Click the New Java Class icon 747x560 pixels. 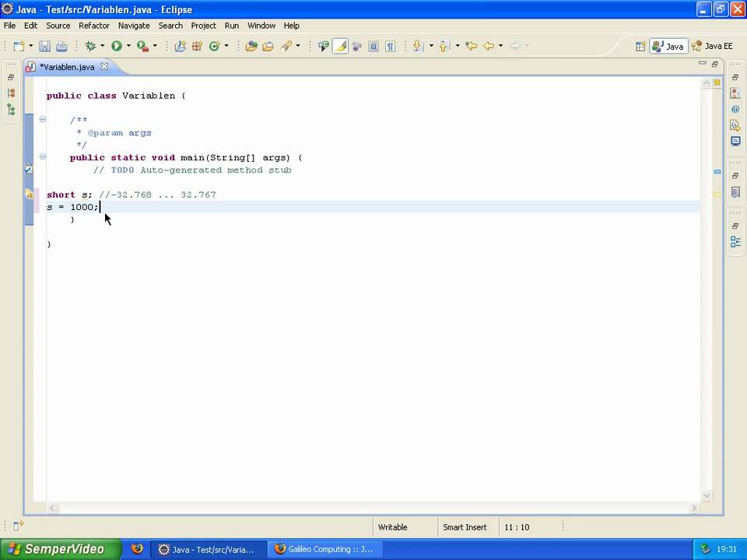click(215, 46)
